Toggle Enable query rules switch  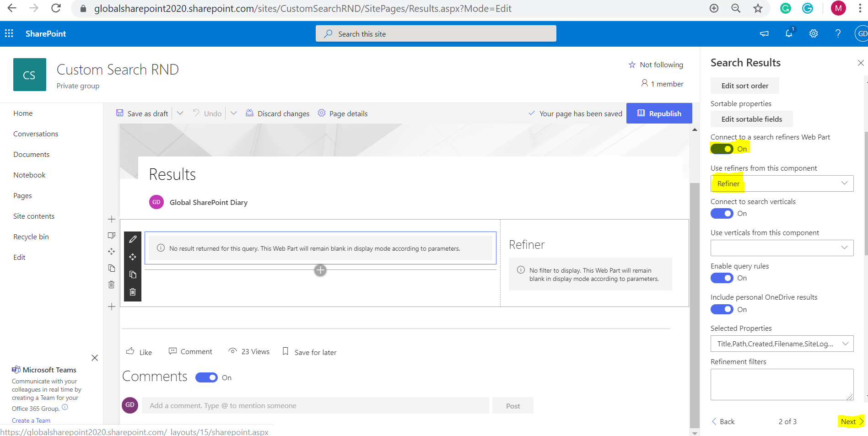pyautogui.click(x=722, y=278)
